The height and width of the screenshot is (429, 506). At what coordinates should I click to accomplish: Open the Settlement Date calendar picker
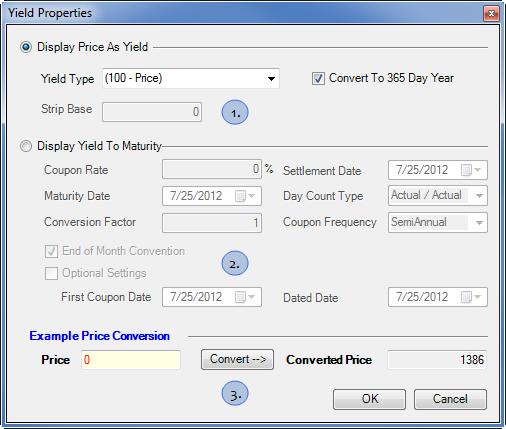pos(471,170)
